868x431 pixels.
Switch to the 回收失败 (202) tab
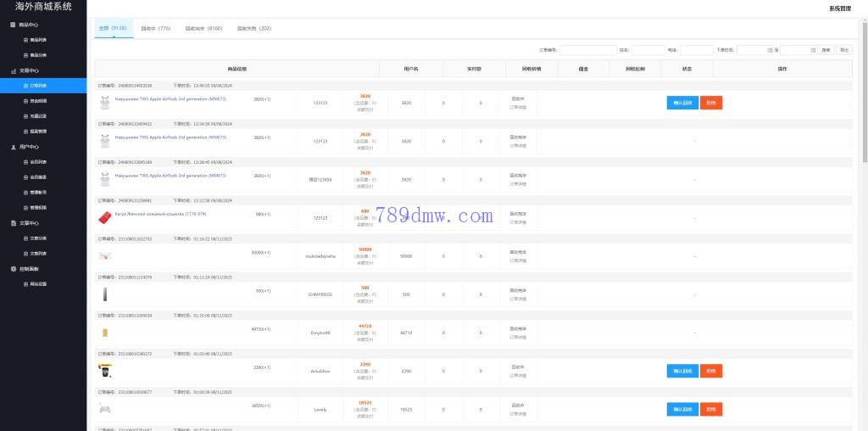click(x=254, y=28)
